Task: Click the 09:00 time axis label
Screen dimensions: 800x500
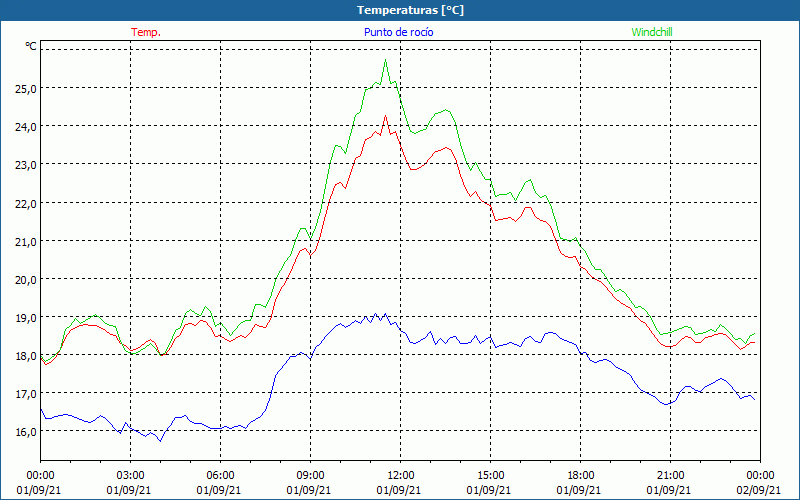Action: (310, 476)
